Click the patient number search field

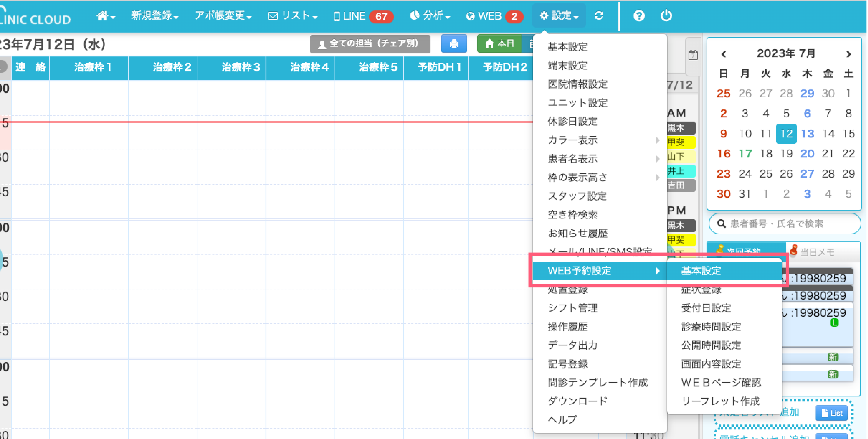[785, 224]
